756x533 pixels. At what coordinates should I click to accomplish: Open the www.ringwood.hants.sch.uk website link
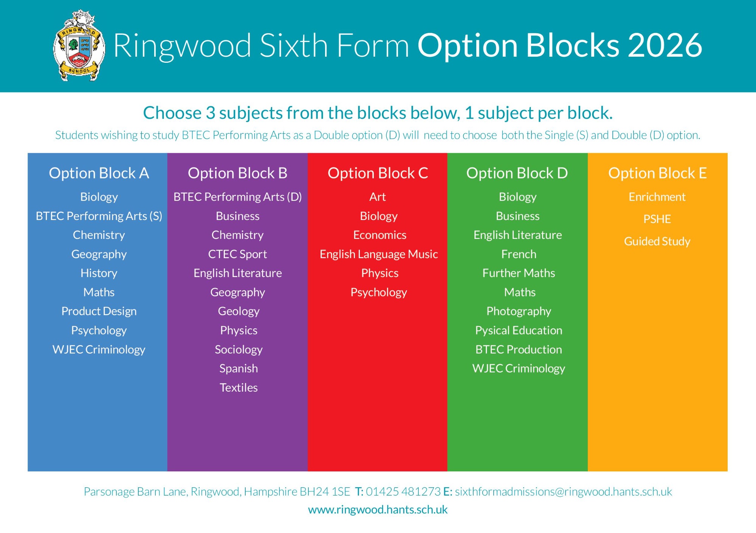click(378, 510)
